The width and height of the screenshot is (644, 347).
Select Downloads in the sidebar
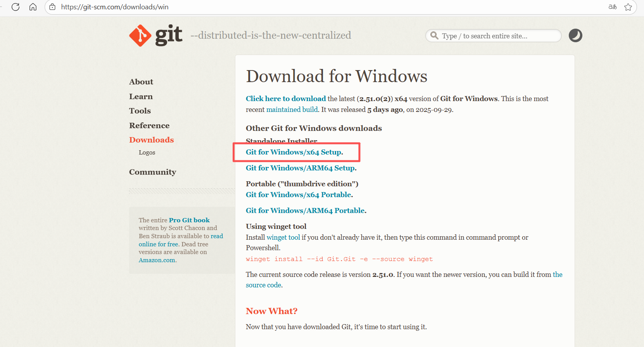pyautogui.click(x=152, y=140)
